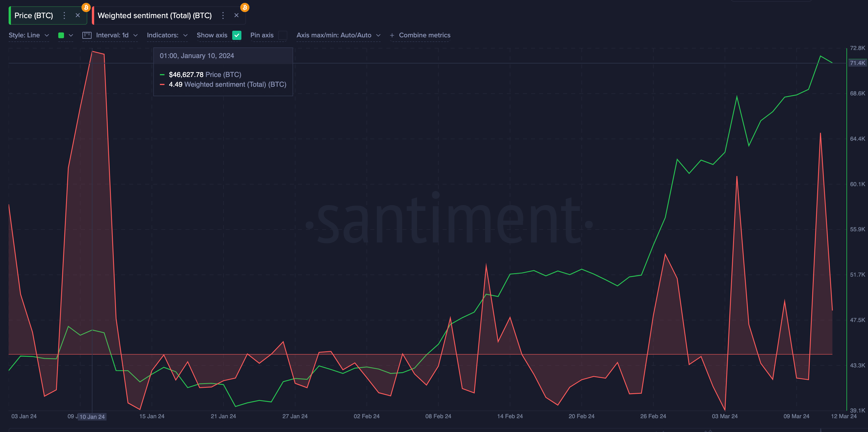868x432 pixels.
Task: Click Combine metrics
Action: 425,35
